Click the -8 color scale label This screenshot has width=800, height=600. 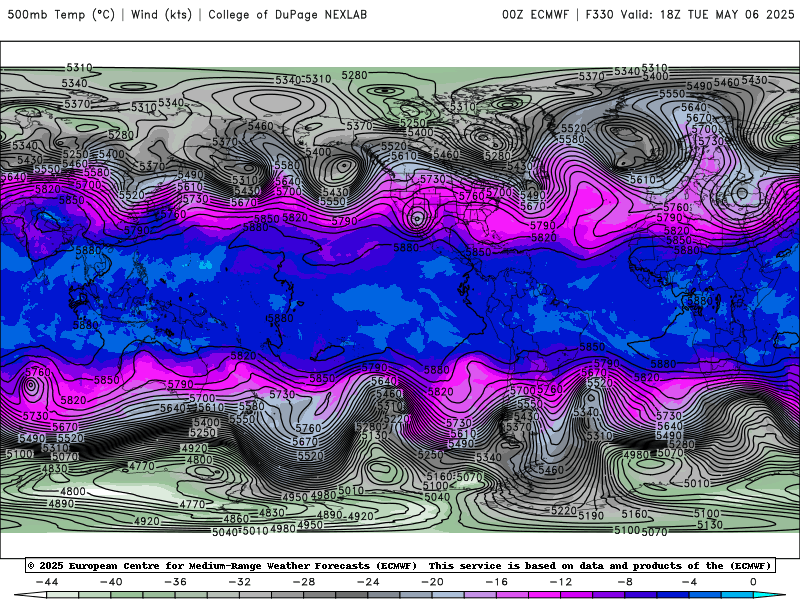click(625, 582)
